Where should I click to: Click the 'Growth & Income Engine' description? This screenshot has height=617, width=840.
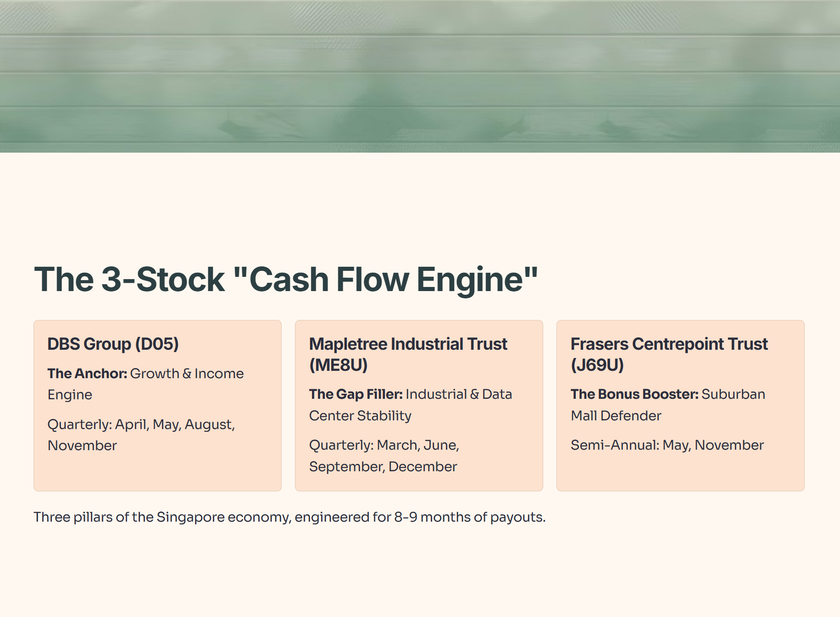coord(146,384)
